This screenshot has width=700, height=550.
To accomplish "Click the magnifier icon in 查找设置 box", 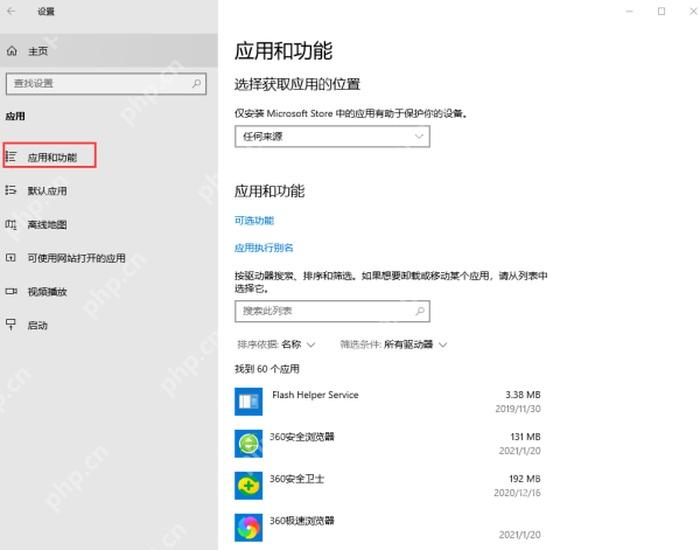I will (x=196, y=83).
